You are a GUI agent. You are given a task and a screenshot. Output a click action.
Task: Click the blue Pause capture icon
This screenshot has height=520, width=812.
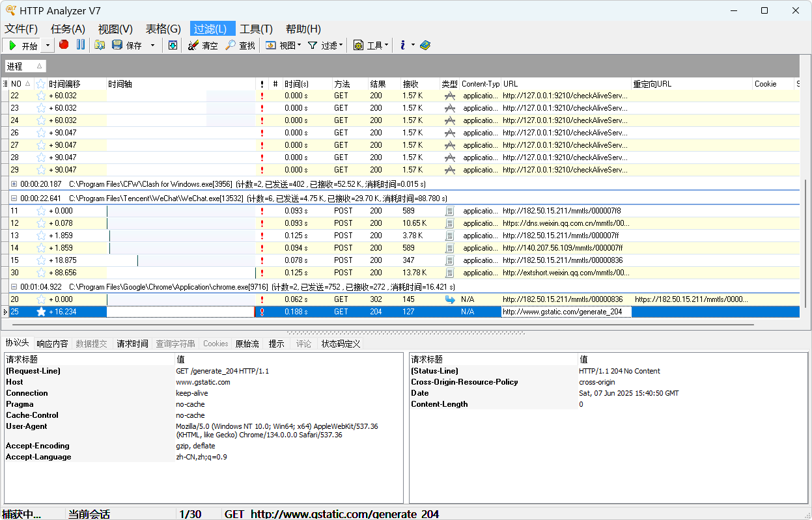(x=81, y=45)
